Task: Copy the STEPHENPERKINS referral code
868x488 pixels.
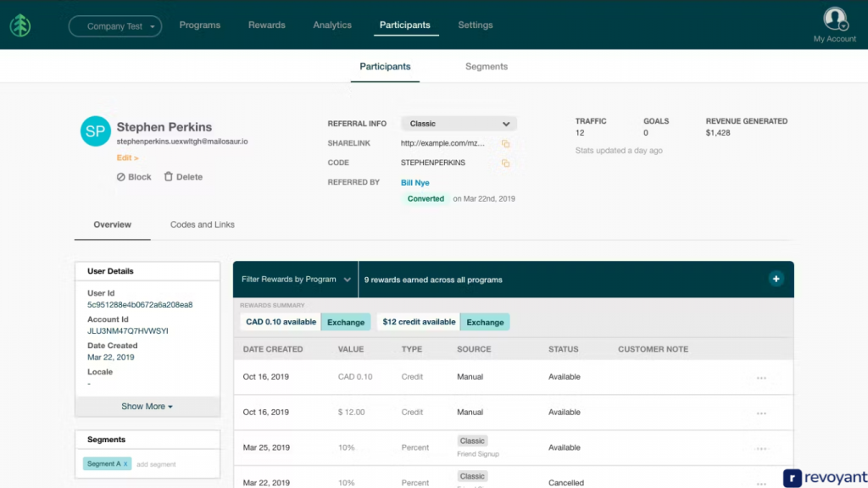Action: click(505, 163)
